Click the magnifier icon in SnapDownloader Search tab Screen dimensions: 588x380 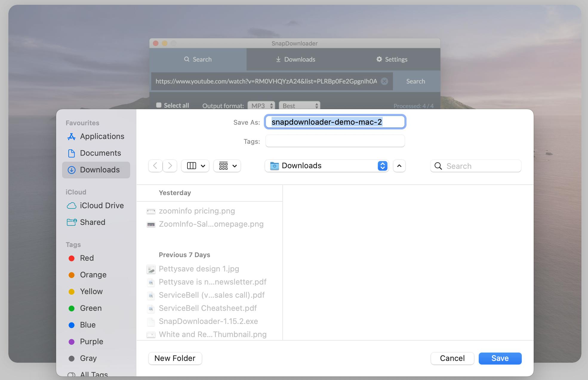click(187, 59)
